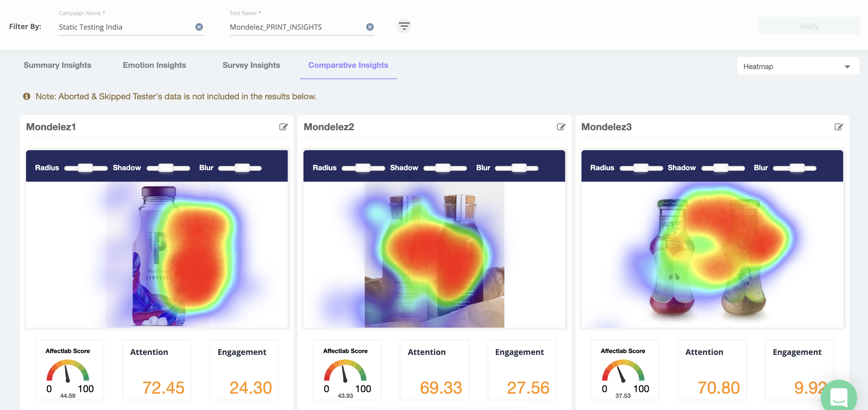The height and width of the screenshot is (410, 868).
Task: Edit the Mondelez3 card title
Action: (x=839, y=127)
